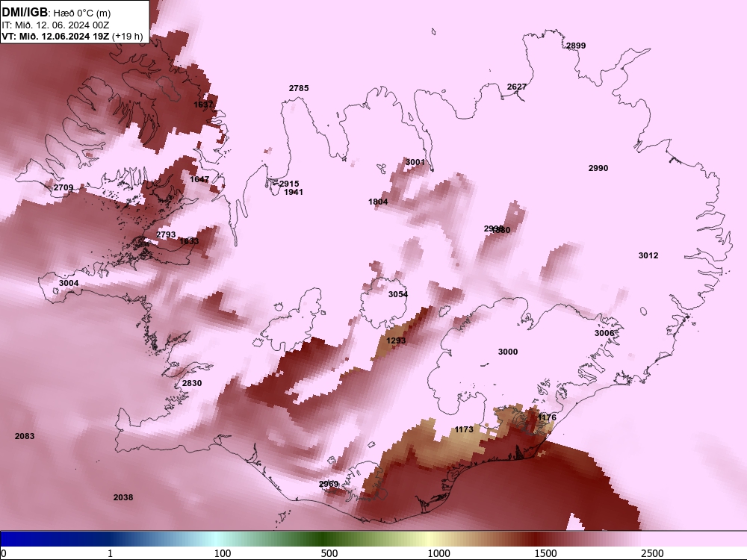Click the 100 label on the color scale

tap(223, 553)
